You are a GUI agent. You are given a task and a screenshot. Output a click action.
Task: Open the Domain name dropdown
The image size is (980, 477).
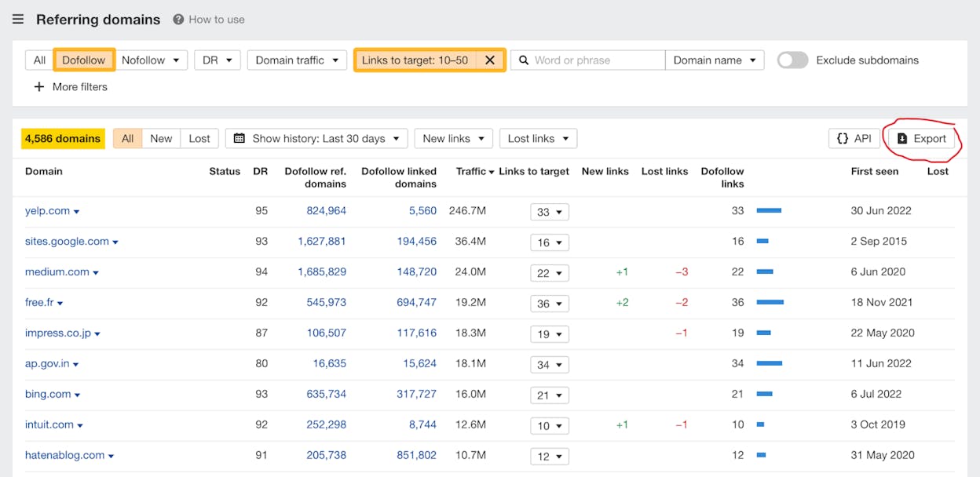[x=715, y=60]
